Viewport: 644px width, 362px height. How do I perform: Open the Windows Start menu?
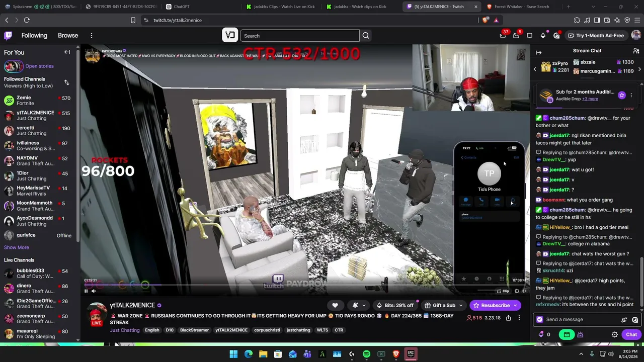pyautogui.click(x=233, y=354)
